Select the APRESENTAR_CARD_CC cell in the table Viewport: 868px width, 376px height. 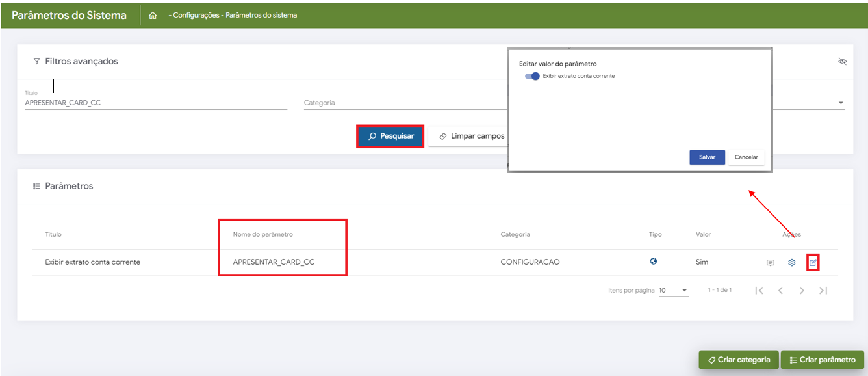click(274, 262)
